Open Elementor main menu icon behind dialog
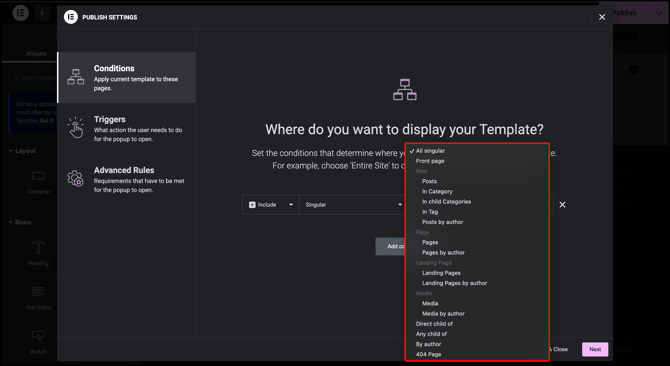The width and height of the screenshot is (670, 366). point(21,13)
